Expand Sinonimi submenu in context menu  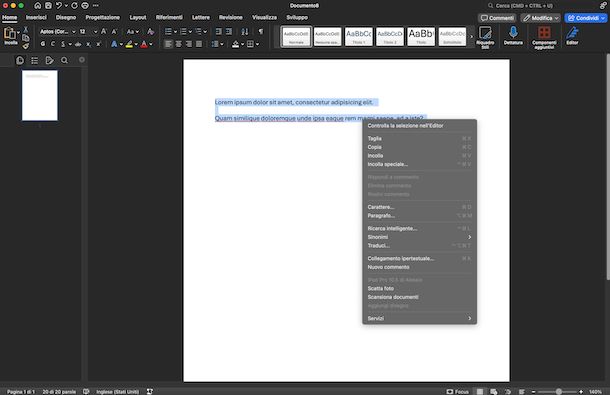pyautogui.click(x=419, y=237)
